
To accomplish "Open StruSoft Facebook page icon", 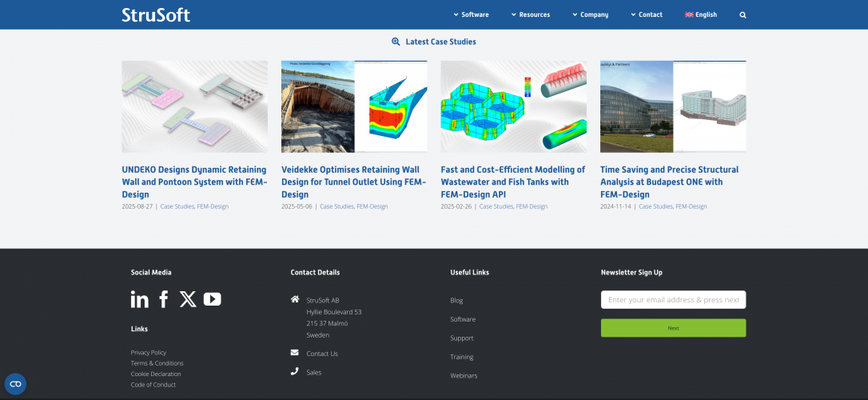I will 164,299.
